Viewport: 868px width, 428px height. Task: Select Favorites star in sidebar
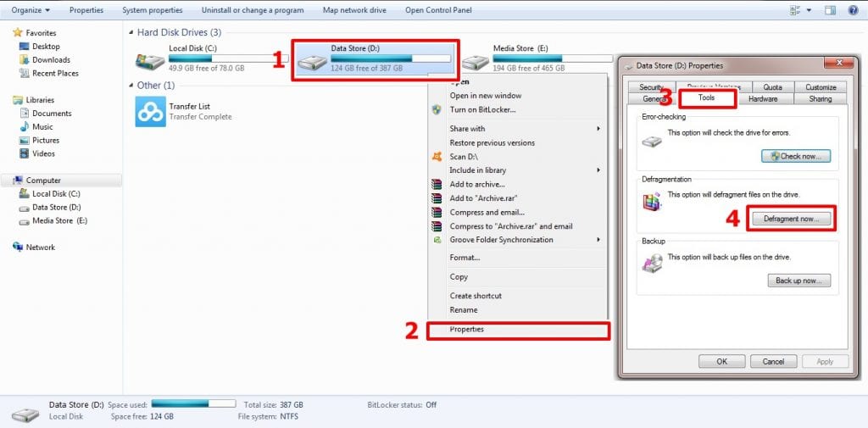(17, 33)
